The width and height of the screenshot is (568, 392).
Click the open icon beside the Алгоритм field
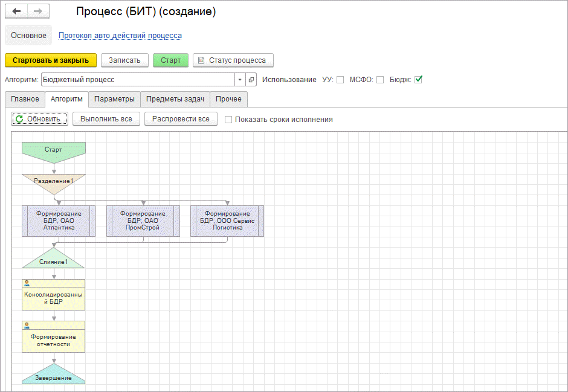click(x=251, y=80)
